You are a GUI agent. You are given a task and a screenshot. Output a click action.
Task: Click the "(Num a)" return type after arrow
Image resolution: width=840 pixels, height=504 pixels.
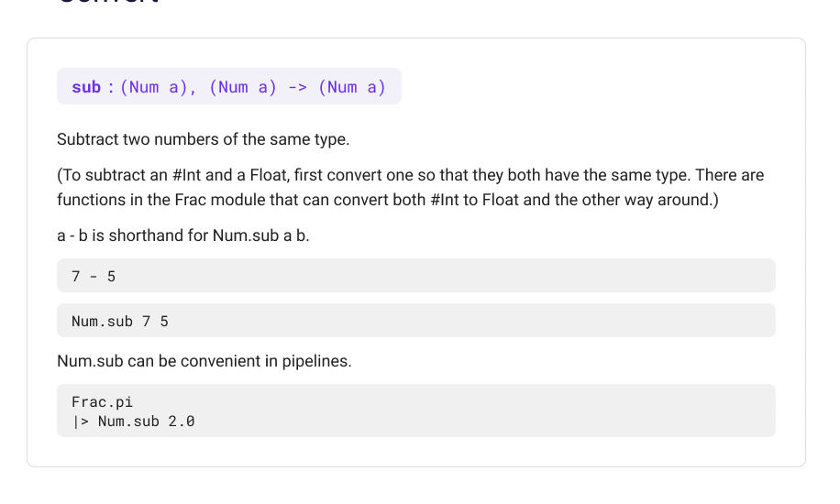pos(352,87)
